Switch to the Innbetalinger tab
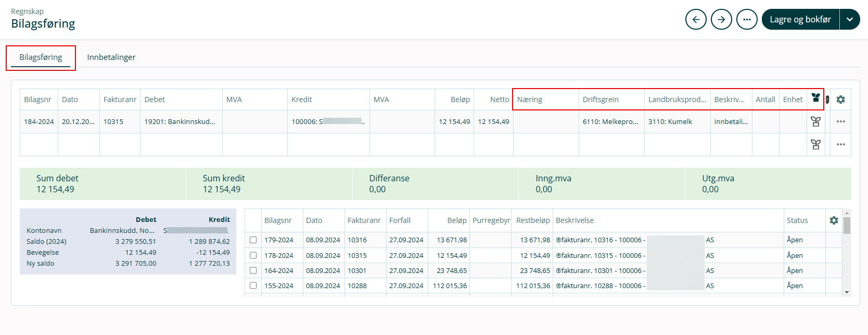Viewport: 868px width, 335px height. pos(111,57)
